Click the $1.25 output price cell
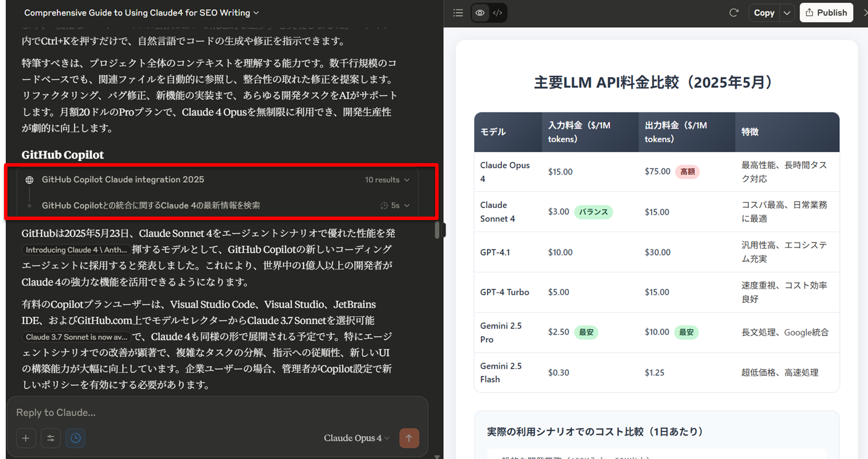 pyautogui.click(x=654, y=372)
